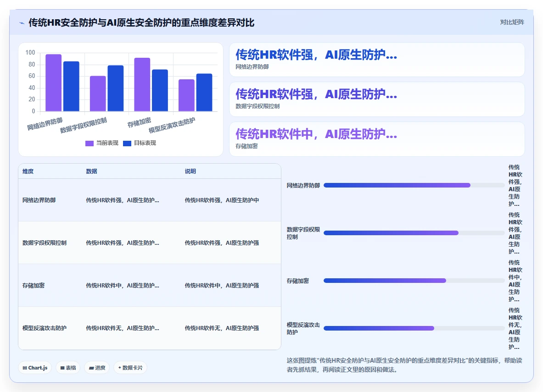Image resolution: width=543 pixels, height=392 pixels.
Task: Click the slanted 数据字段权限控制 chart axis label
Action: pos(84,125)
